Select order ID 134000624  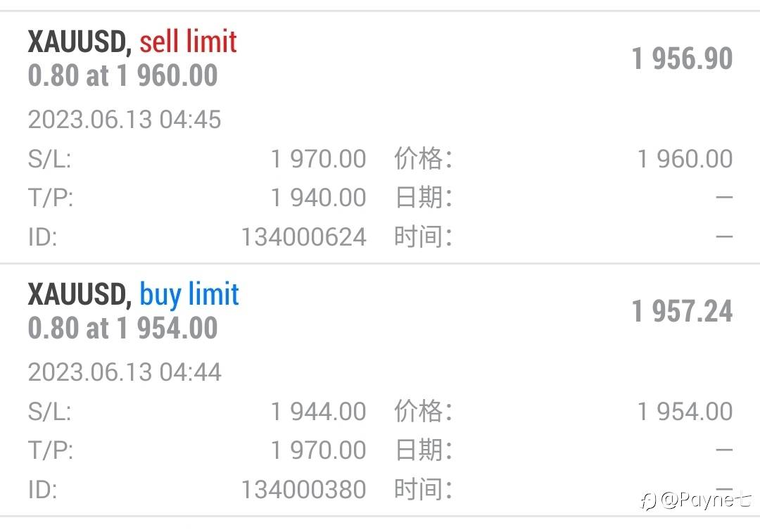pyautogui.click(x=303, y=237)
